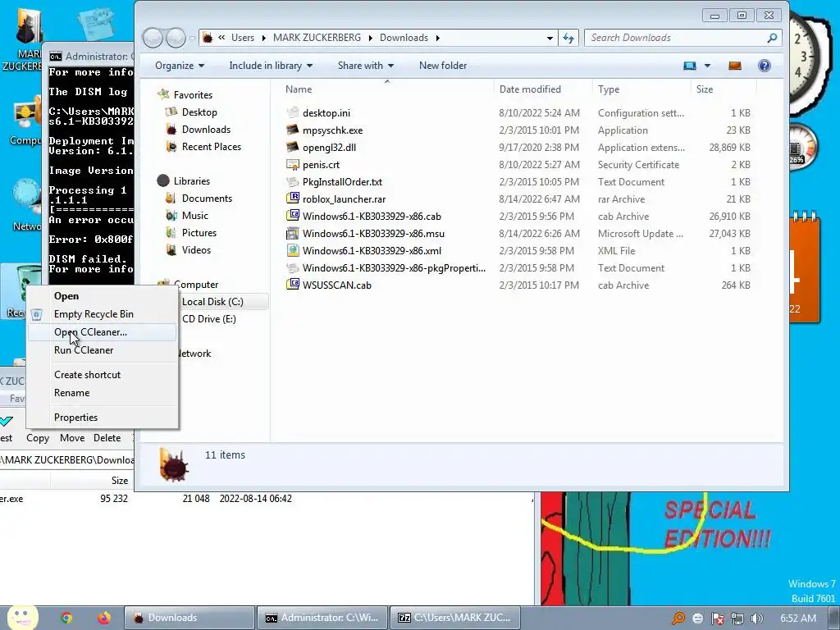This screenshot has height=630, width=840.
Task: Toggle the preview pane icon
Action: pos(734,66)
